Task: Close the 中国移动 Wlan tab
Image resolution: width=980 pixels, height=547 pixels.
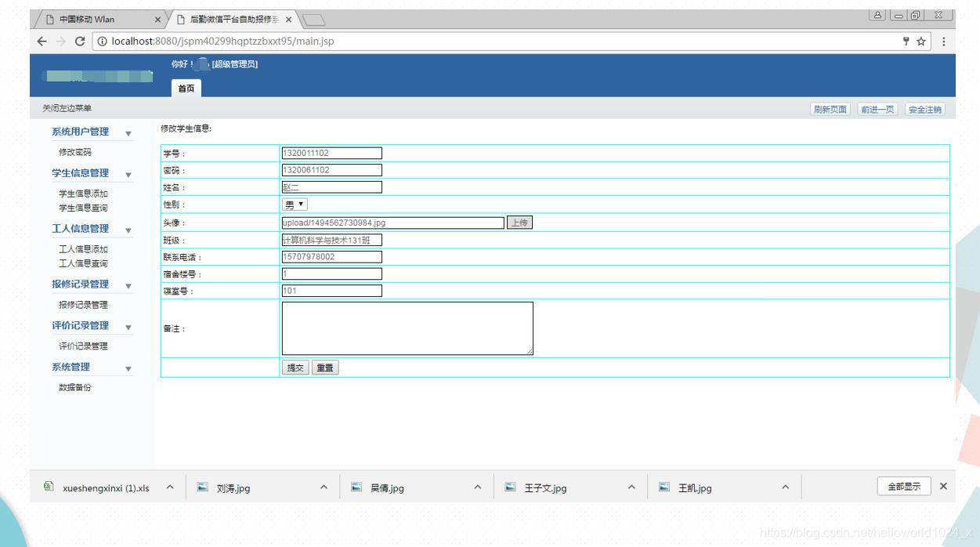Action: [x=157, y=19]
